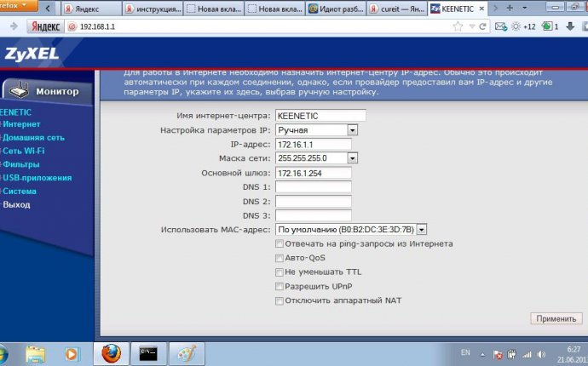Bookmark page with the star icon
This screenshot has width=588, height=366.
pos(458,26)
